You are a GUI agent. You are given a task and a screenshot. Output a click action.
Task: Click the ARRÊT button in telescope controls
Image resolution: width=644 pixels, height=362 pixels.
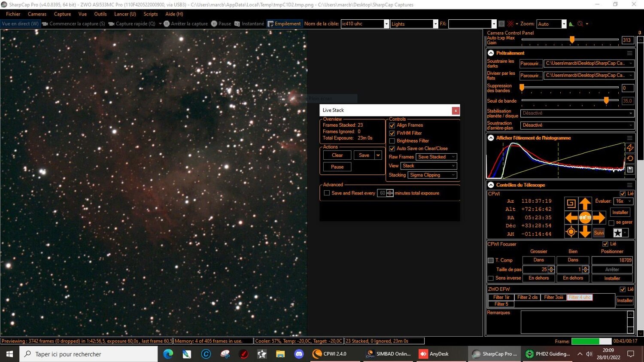pos(585,218)
